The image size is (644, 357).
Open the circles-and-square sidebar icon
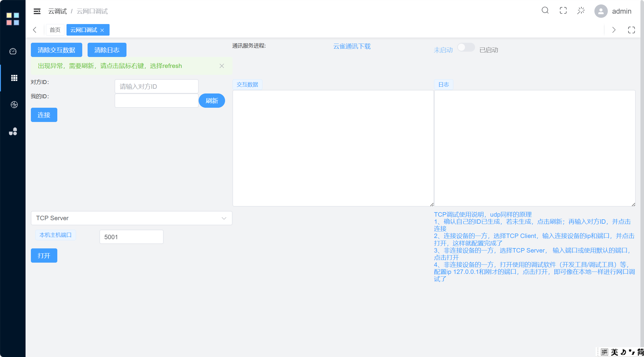pos(13,131)
